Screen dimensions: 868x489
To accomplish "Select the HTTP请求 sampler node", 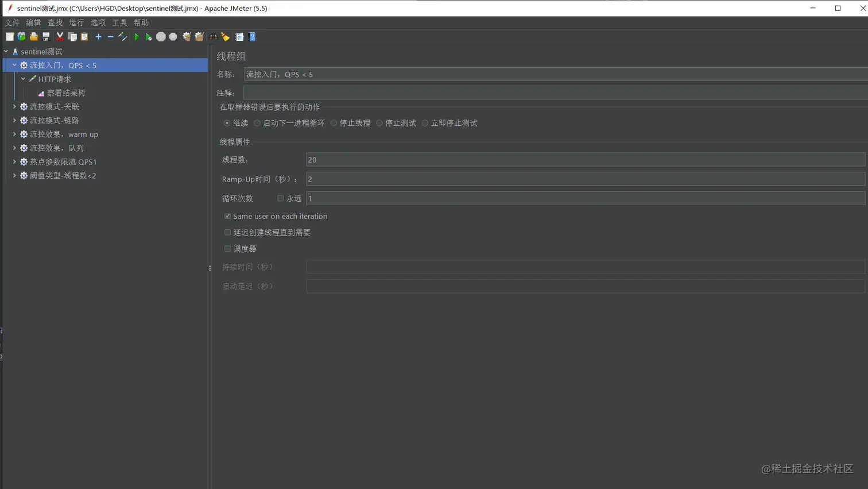I will coord(54,79).
